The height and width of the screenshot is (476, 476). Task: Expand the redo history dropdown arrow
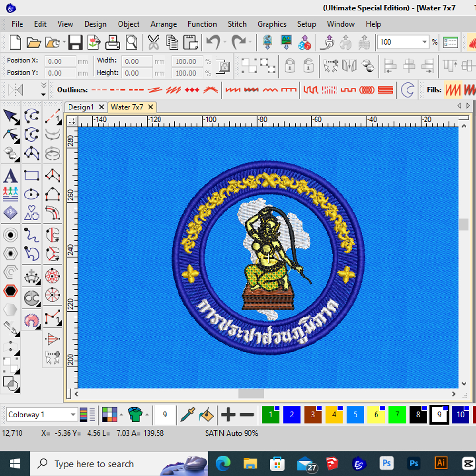click(x=250, y=42)
